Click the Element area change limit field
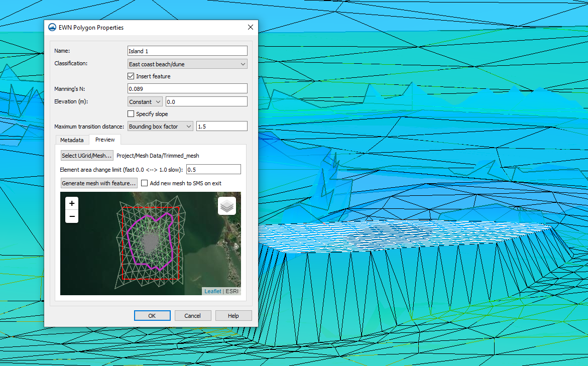 [x=213, y=169]
